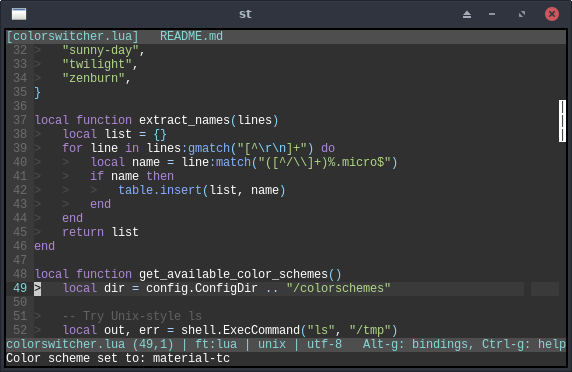The image size is (572, 372).
Task: Click line number 52 in gutter
Action: click(20, 330)
